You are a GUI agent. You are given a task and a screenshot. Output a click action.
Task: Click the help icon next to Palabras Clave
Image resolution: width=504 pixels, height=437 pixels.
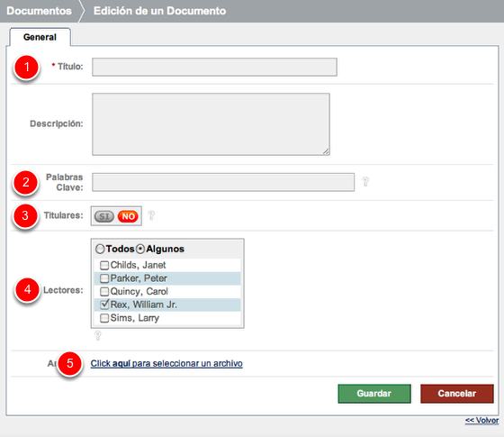pyautogui.click(x=365, y=181)
